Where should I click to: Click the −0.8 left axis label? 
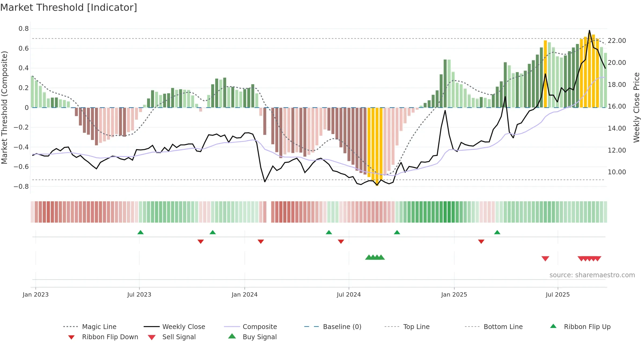tap(21, 187)
